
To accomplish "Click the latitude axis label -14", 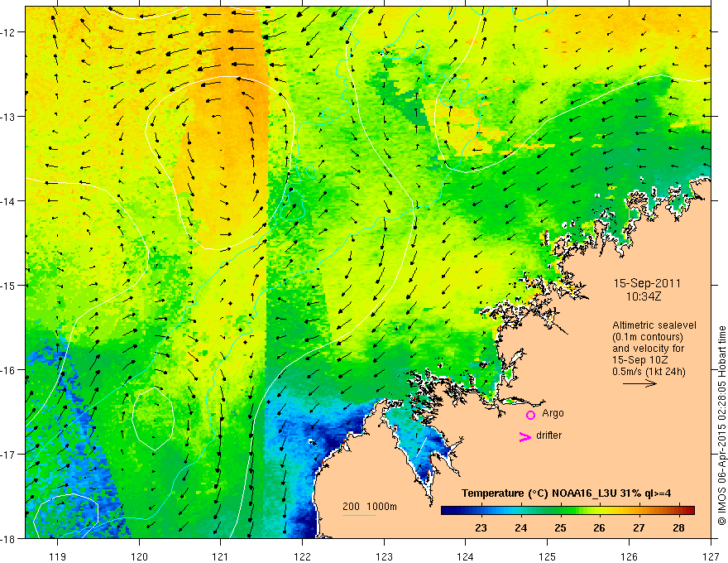I will click(x=9, y=201).
